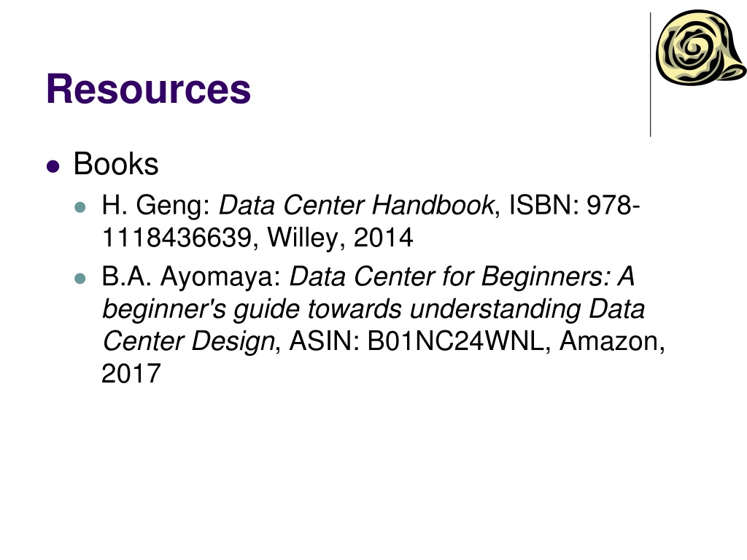Image resolution: width=747 pixels, height=560 pixels.
Task: Click the word Amazon
Action: (611, 341)
